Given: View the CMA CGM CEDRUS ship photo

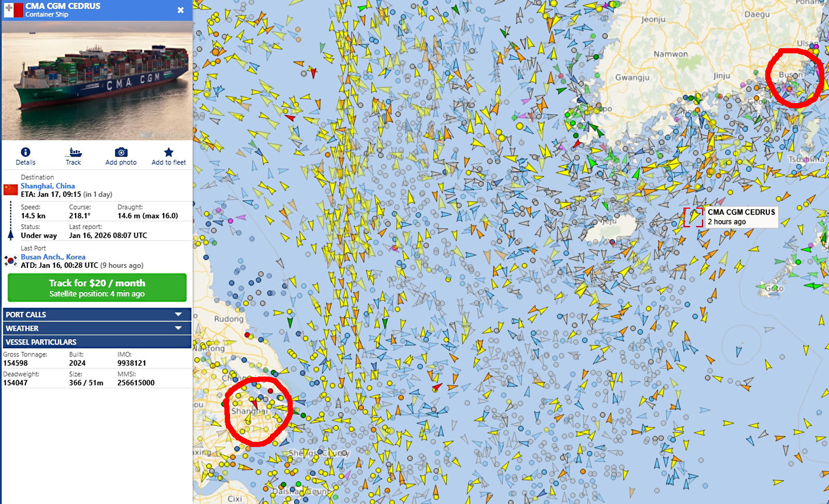Looking at the screenshot, I should (x=97, y=81).
